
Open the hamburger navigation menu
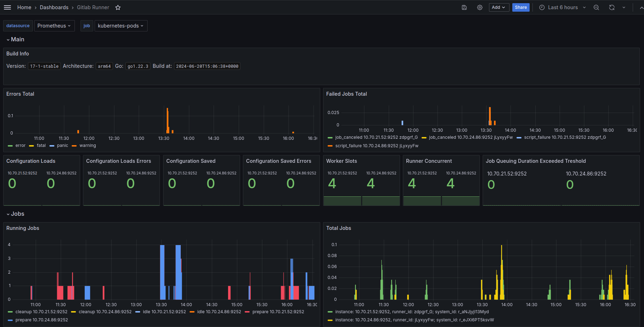7,7
